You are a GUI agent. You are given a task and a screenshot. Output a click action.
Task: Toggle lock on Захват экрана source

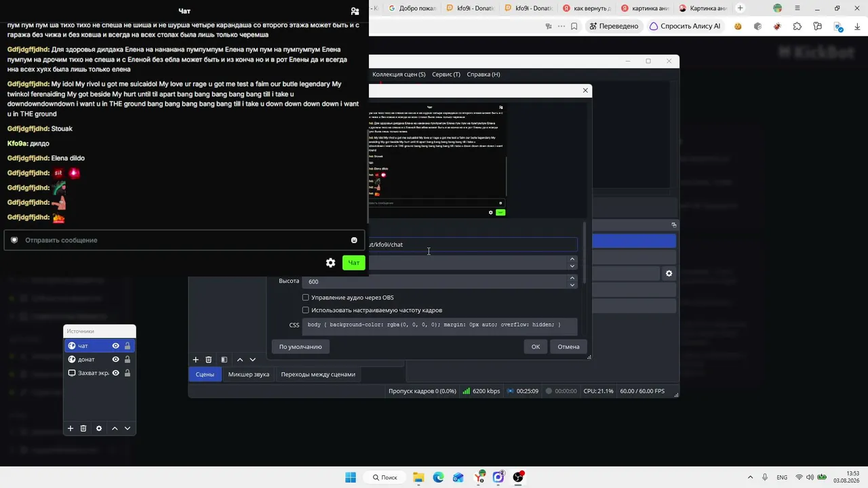click(127, 373)
